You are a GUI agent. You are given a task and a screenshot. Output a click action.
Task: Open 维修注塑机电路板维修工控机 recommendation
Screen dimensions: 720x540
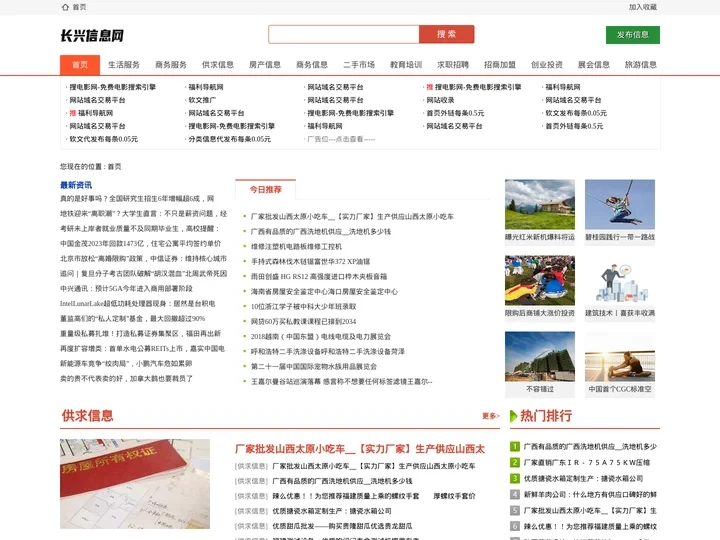(x=296, y=247)
